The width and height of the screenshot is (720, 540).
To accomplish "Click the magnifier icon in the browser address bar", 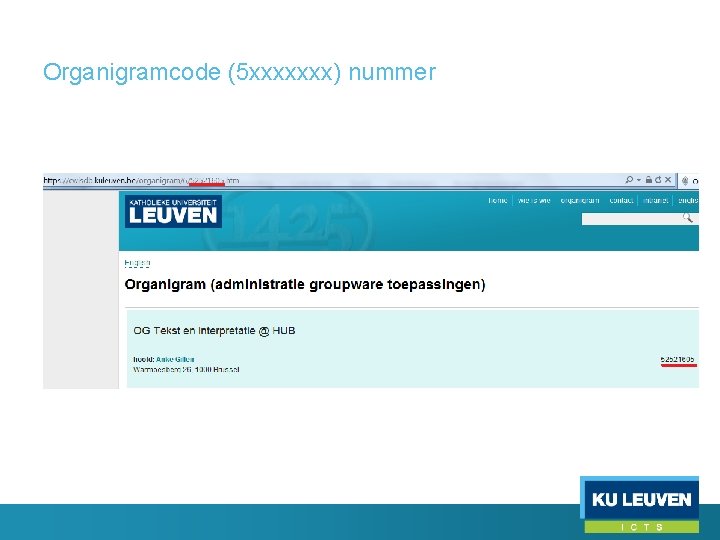I will click(x=629, y=180).
